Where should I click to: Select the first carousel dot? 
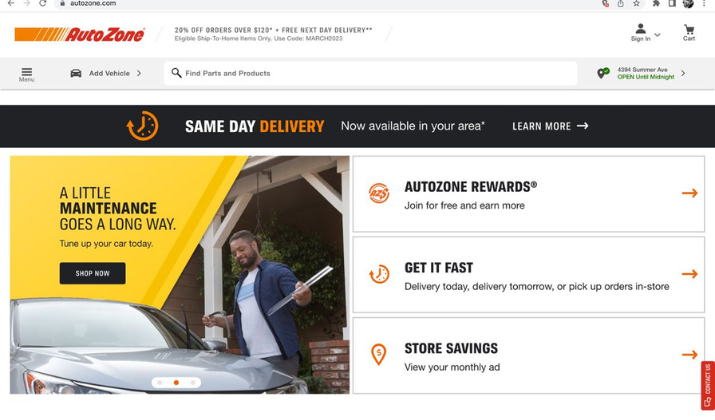pos(160,383)
